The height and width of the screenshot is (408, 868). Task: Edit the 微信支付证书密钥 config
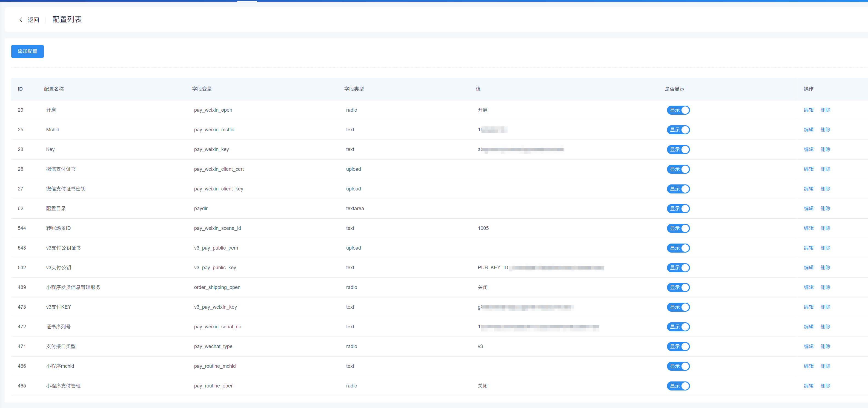pyautogui.click(x=808, y=189)
